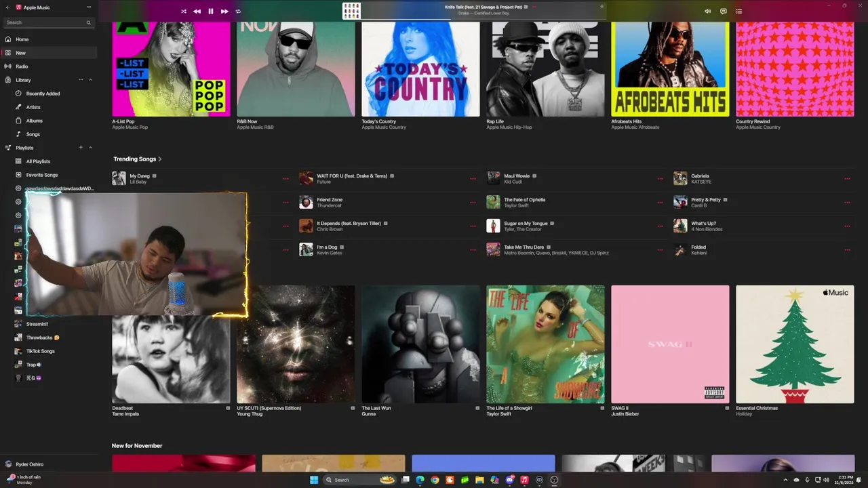Toggle shuffle in the playback bar
The width and height of the screenshot is (868, 488).
tap(184, 12)
